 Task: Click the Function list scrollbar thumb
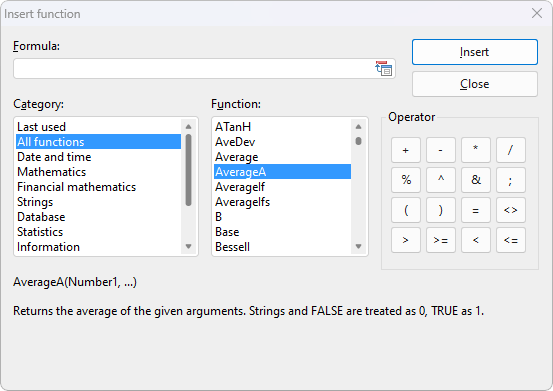pos(358,141)
